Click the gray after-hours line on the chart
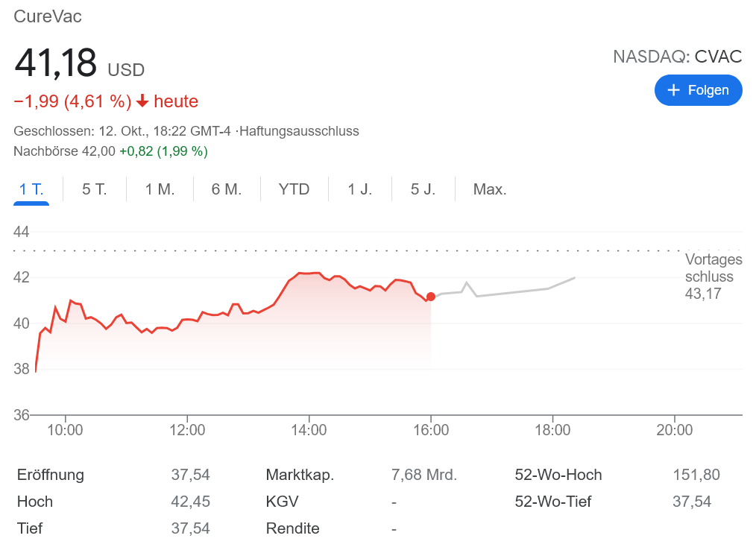The image size is (756, 553). coord(514,294)
